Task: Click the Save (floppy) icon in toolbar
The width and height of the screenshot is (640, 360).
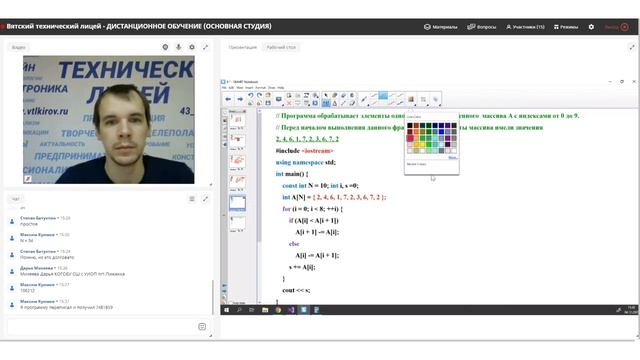Action: 268,103
